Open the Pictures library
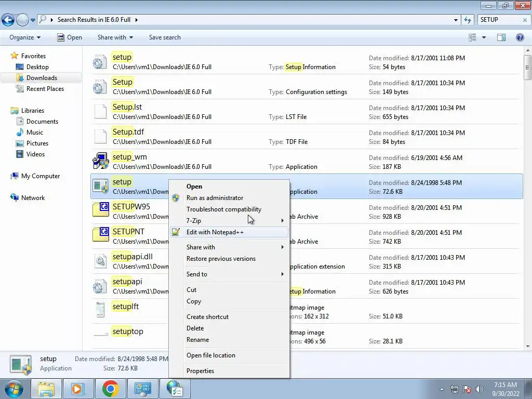Viewport: 532px width, 399px height. (x=37, y=143)
